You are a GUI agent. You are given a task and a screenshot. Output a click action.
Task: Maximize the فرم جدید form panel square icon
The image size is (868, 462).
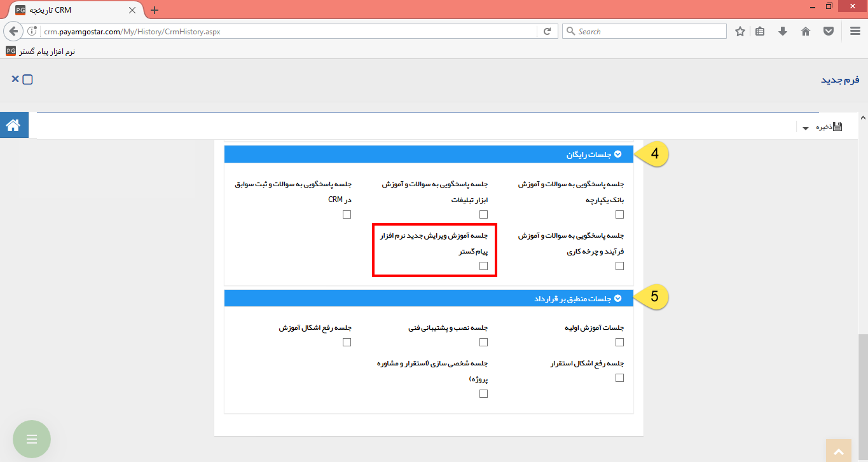click(28, 79)
